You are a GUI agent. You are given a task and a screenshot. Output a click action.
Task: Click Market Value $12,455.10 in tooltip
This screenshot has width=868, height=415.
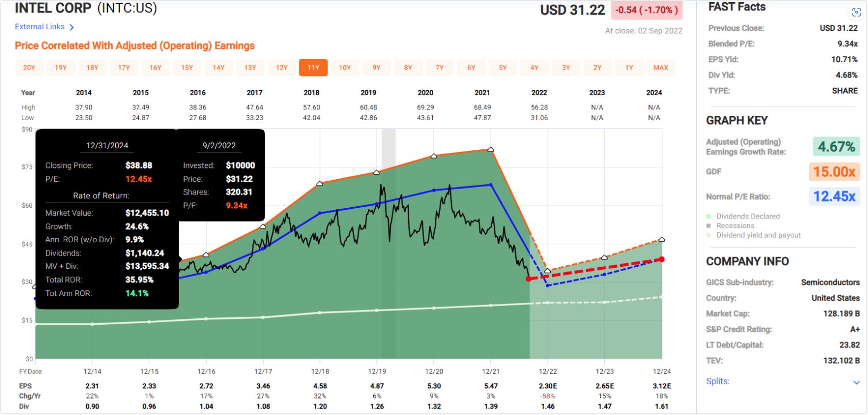pos(147,213)
